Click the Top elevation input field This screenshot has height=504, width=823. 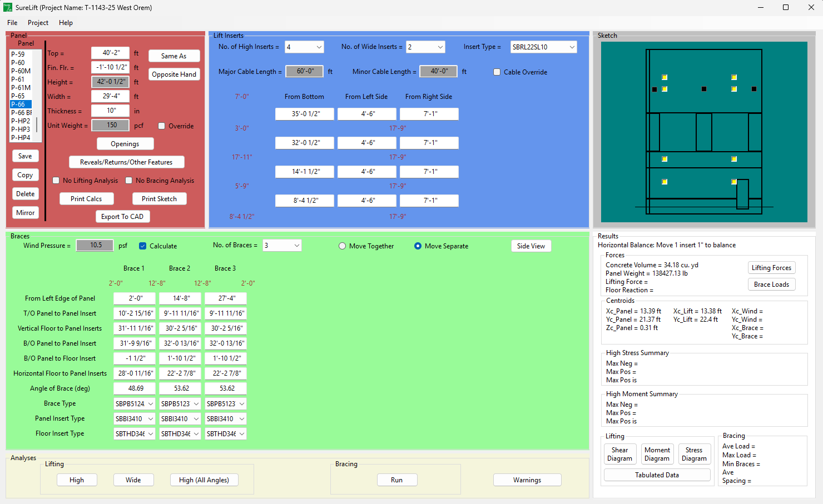pyautogui.click(x=111, y=53)
